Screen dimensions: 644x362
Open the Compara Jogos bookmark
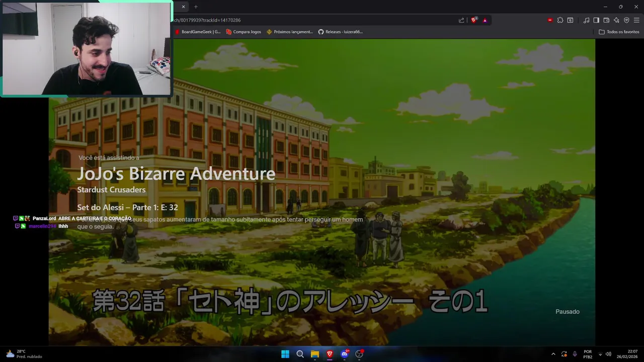244,32
